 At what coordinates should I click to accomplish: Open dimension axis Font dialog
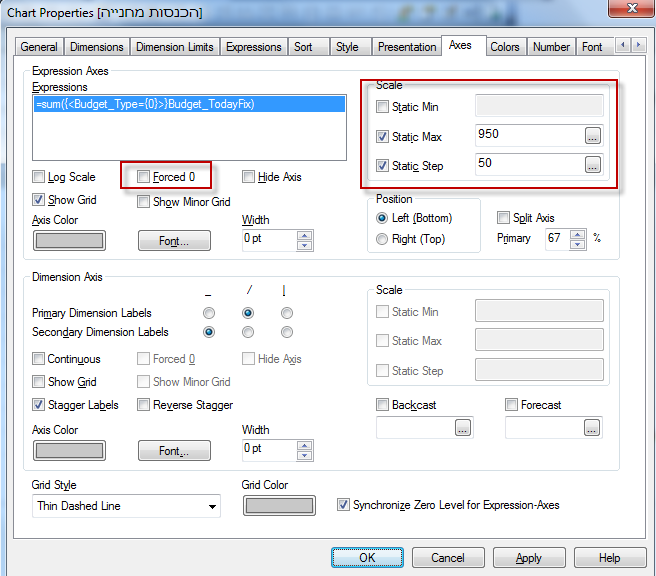click(174, 451)
